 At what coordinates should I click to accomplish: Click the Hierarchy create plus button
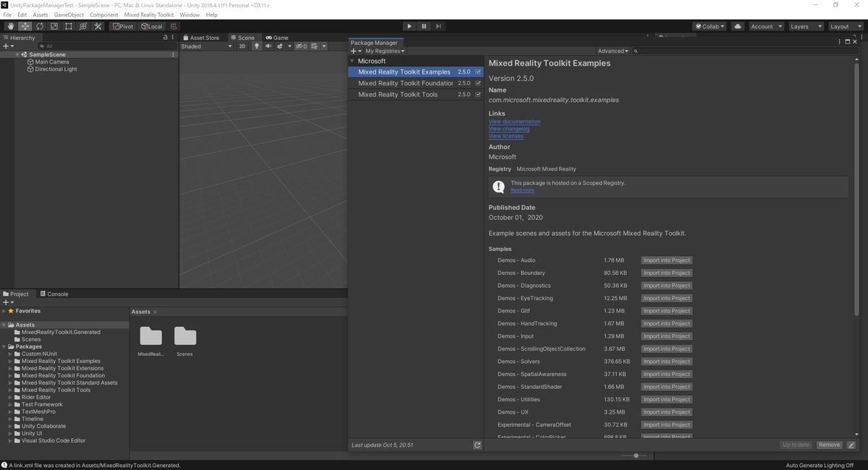8,46
